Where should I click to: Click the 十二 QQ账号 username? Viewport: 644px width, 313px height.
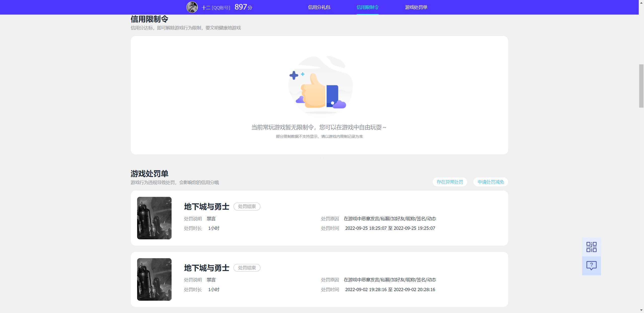pos(216,8)
